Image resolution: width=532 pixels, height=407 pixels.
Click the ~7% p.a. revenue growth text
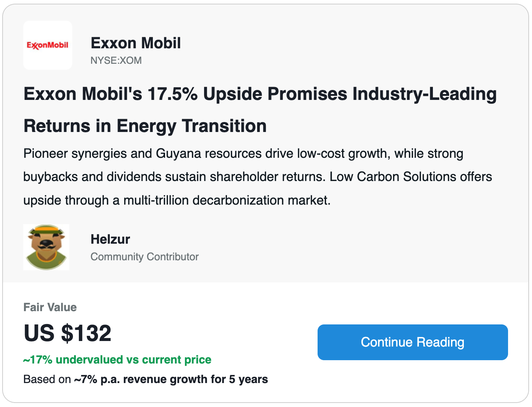coord(171,379)
